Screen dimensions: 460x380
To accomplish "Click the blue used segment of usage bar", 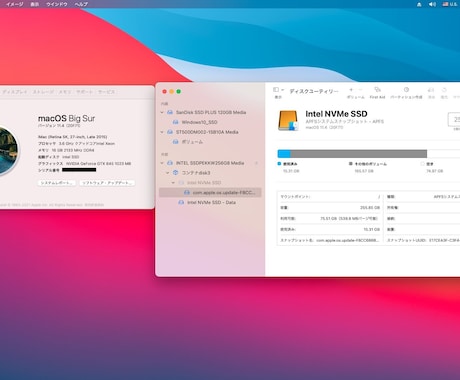I will pos(284,154).
